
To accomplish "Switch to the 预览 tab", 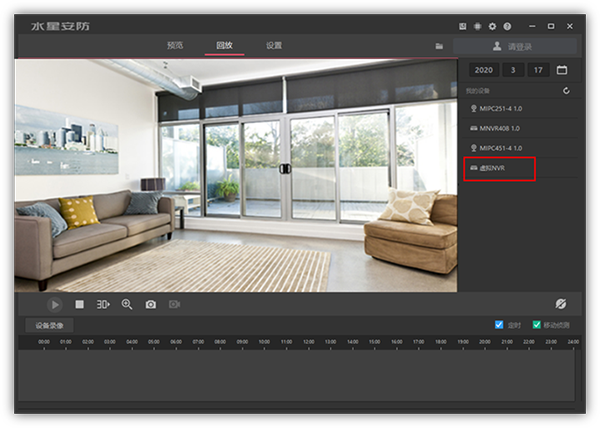I will tap(175, 45).
